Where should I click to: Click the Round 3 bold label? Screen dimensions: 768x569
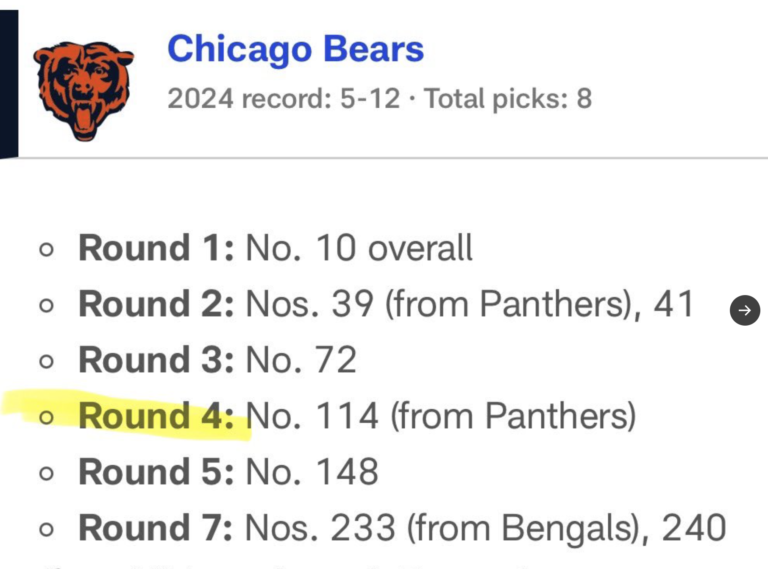click(156, 359)
